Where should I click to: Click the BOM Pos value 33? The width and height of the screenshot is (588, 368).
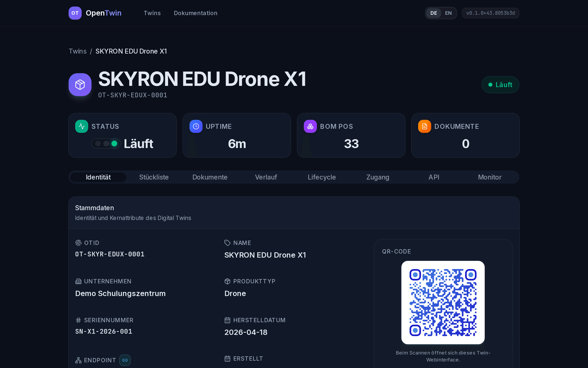point(351,144)
